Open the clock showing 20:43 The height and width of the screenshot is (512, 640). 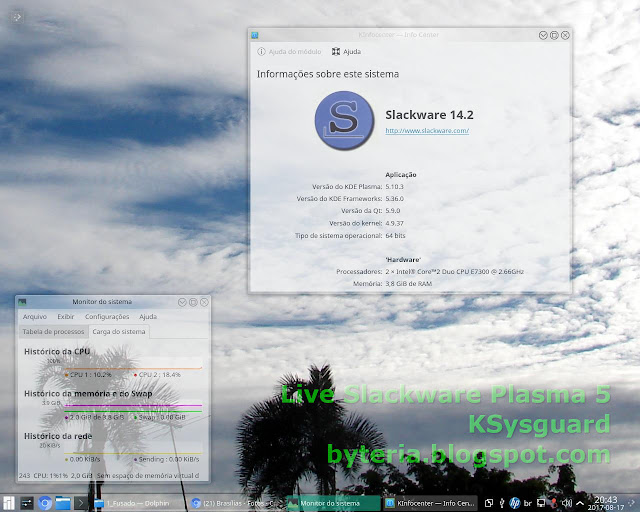pyautogui.click(x=606, y=503)
